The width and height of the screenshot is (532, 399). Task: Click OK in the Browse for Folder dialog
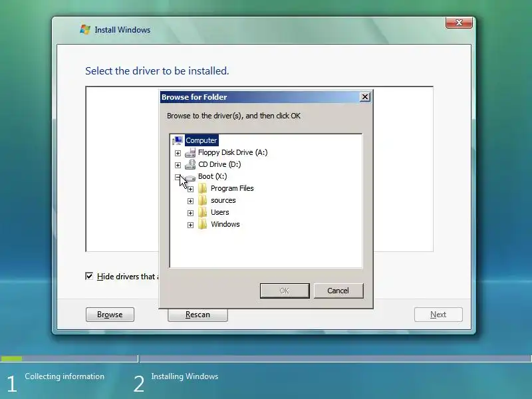pyautogui.click(x=285, y=291)
